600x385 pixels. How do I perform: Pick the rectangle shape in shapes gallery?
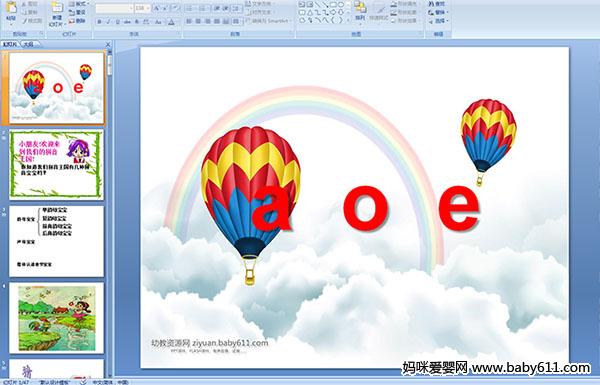333,5
